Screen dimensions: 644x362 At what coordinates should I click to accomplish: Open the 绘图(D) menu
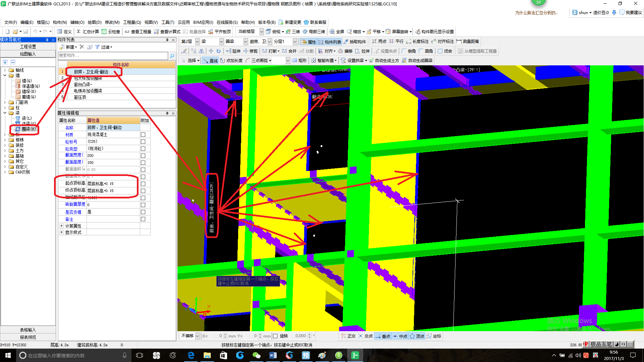click(94, 22)
